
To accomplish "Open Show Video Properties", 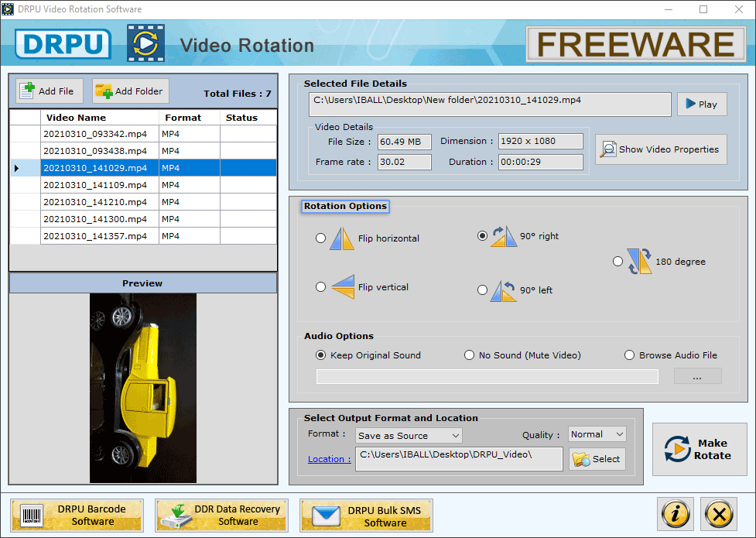I will click(x=661, y=149).
